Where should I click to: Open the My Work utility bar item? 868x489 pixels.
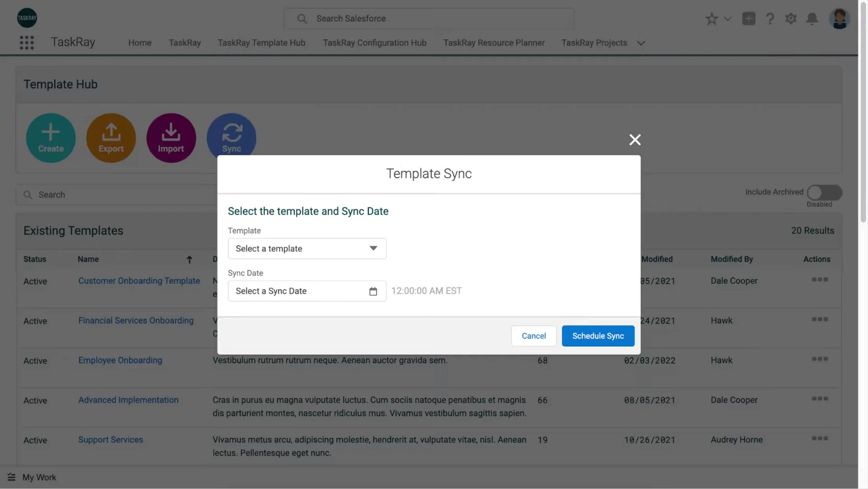(x=32, y=477)
